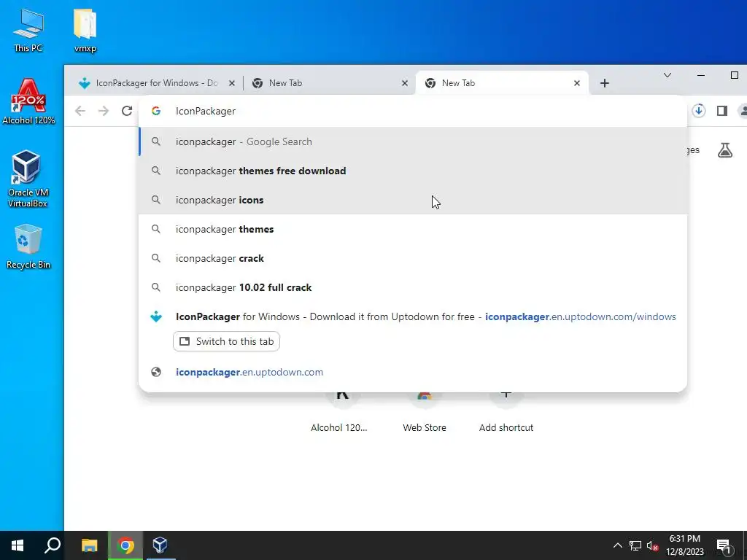Open Windows taskbar search
747x560 pixels.
53,545
